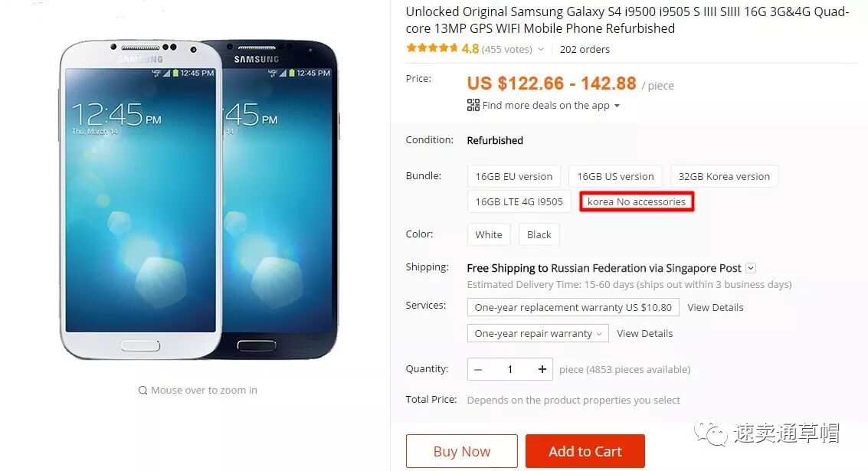Screen dimensions: 868x471
Task: Select the 32GB Korea version bundle
Action: (724, 177)
